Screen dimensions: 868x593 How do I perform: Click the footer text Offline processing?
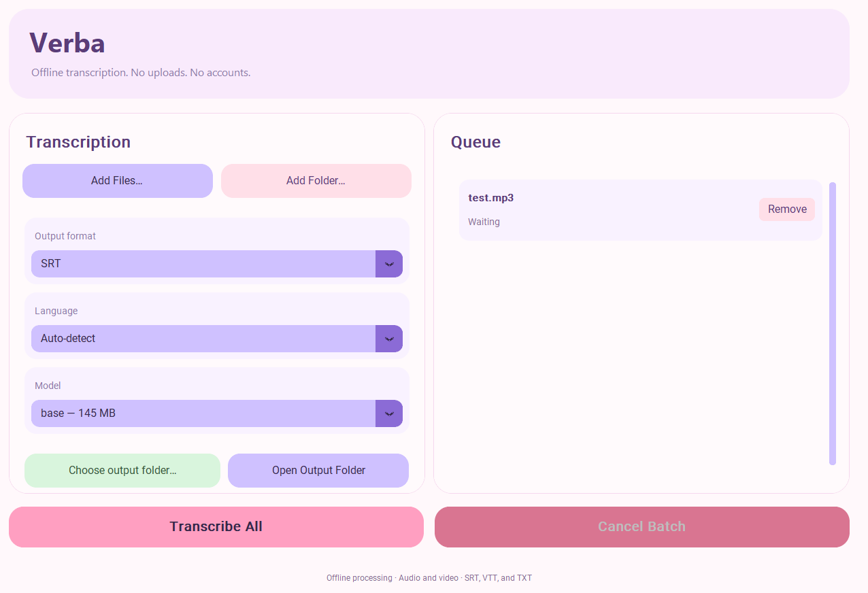359,578
